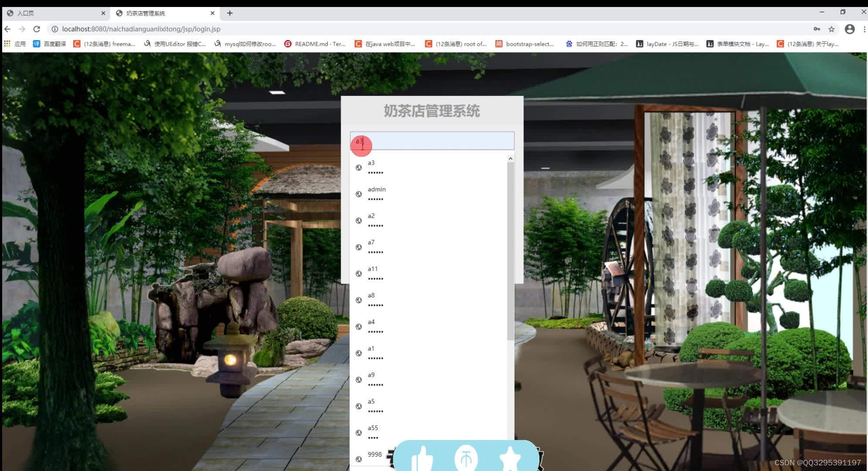Viewport: 868px width, 471px height.
Task: Click the autofill list scrollbar thumb
Action: coord(510,251)
